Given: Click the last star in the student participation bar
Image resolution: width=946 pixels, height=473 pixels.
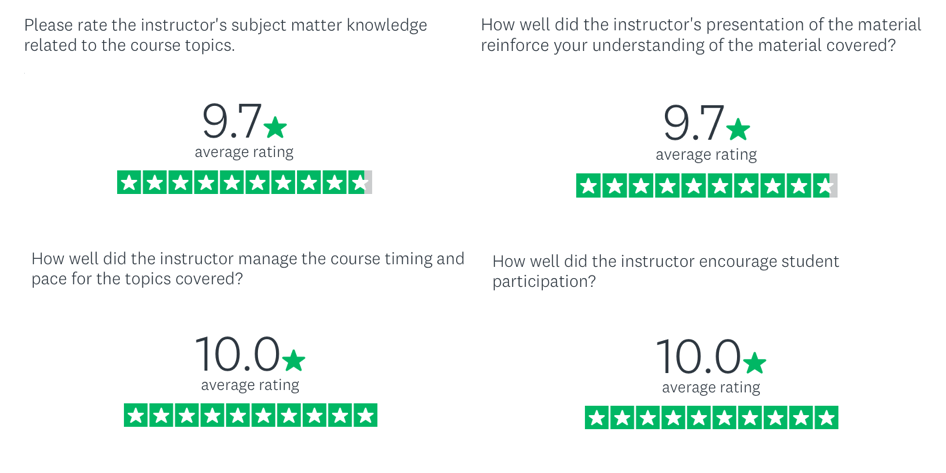Looking at the screenshot, I should 826,417.
